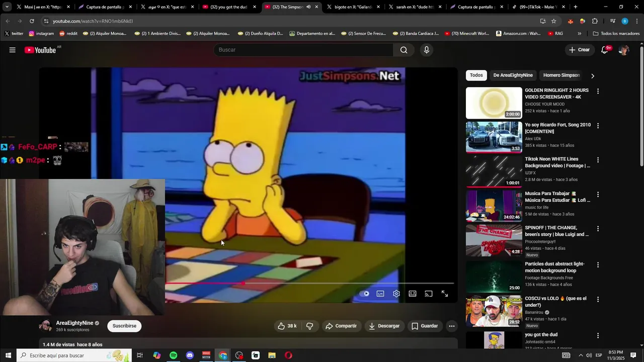Open the RAG bookmark
The width and height of the screenshot is (644, 362).
click(x=555, y=34)
